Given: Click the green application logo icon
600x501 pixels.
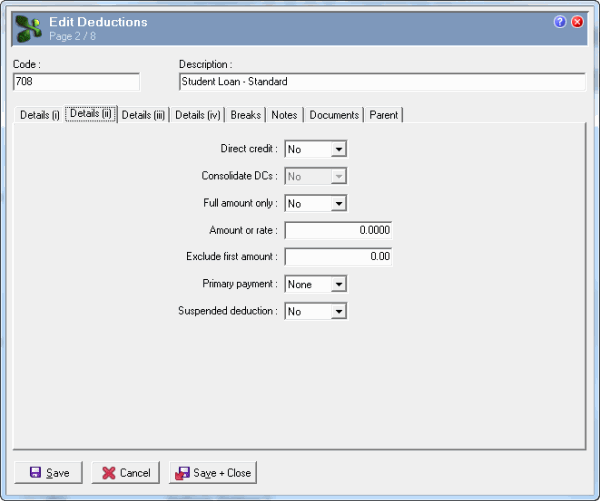Looking at the screenshot, I should [27, 27].
